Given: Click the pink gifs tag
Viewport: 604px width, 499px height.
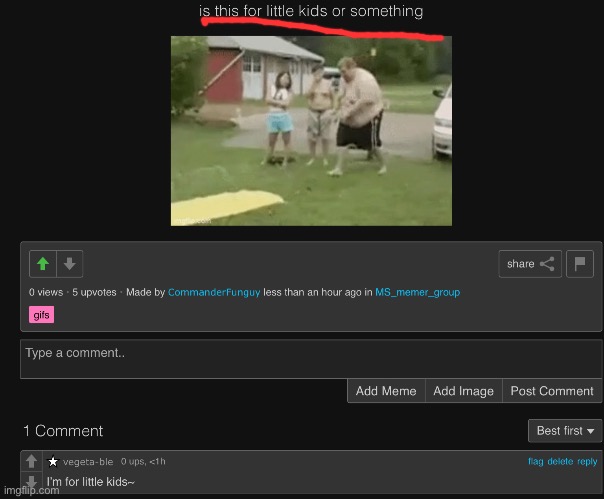Looking at the screenshot, I should click(42, 315).
